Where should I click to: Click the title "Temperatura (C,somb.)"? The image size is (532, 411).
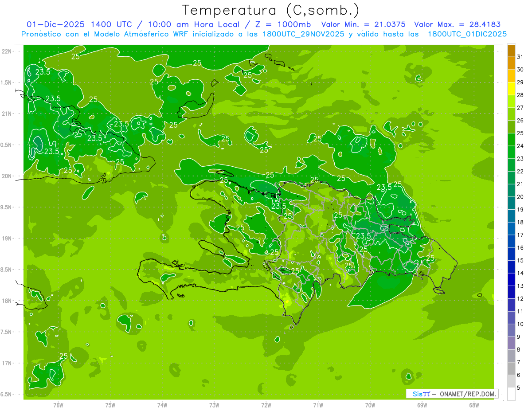(x=271, y=10)
